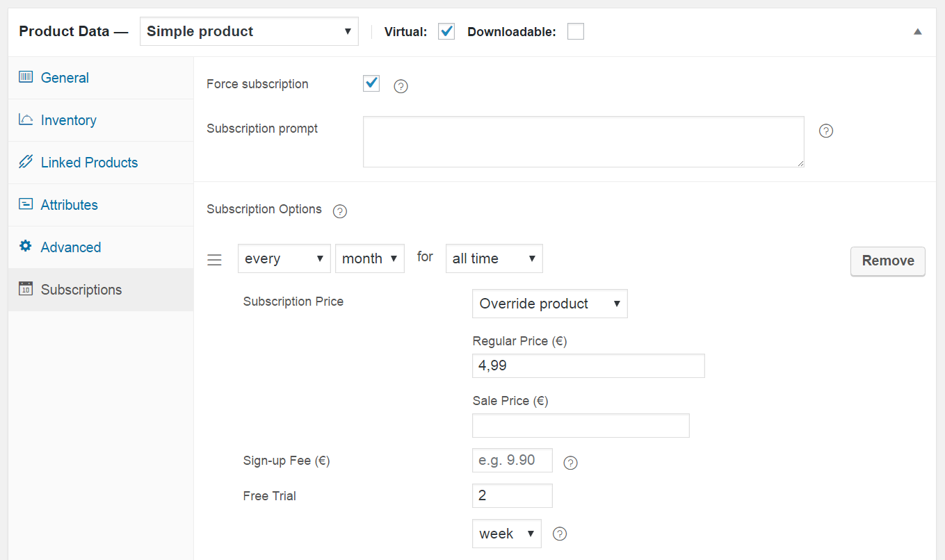Open the Linked Products tab
Screen dimensions: 945x560
[x=89, y=163]
